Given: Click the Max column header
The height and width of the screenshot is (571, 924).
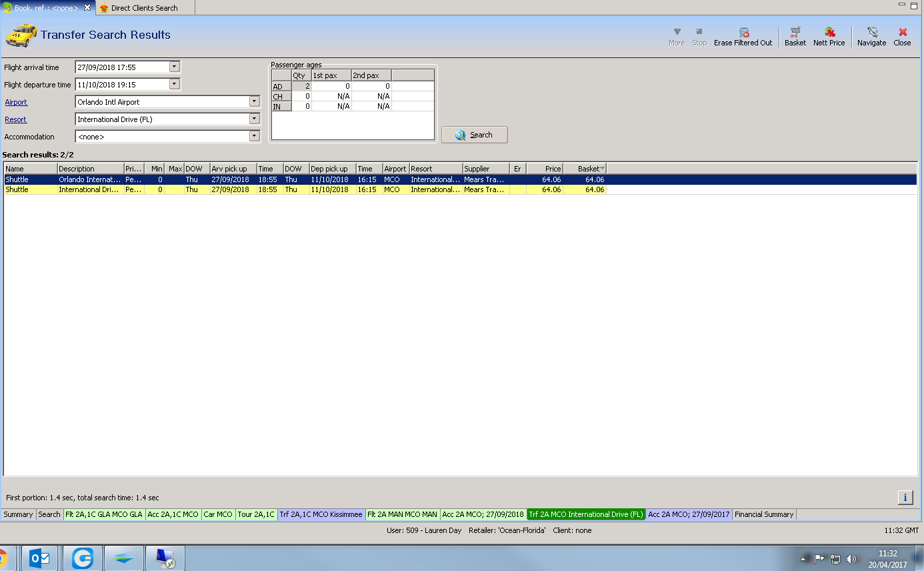Looking at the screenshot, I should coord(175,169).
